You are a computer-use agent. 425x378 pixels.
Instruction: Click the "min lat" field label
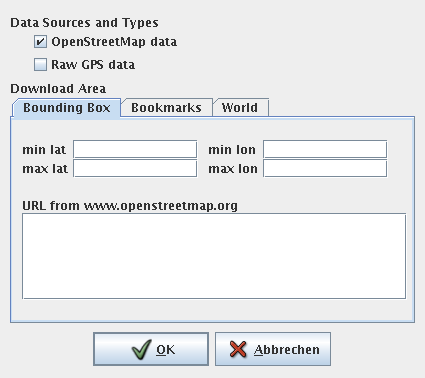(44, 150)
